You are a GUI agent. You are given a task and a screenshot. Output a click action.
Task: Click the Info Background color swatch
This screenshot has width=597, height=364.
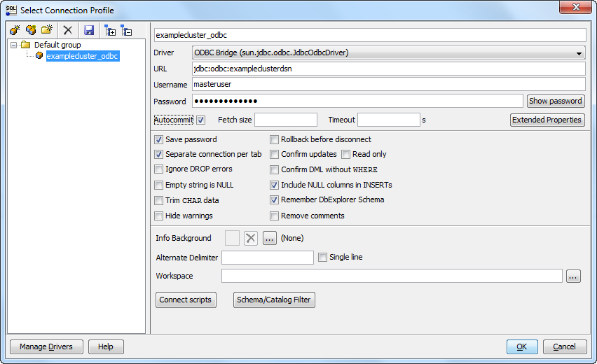232,239
